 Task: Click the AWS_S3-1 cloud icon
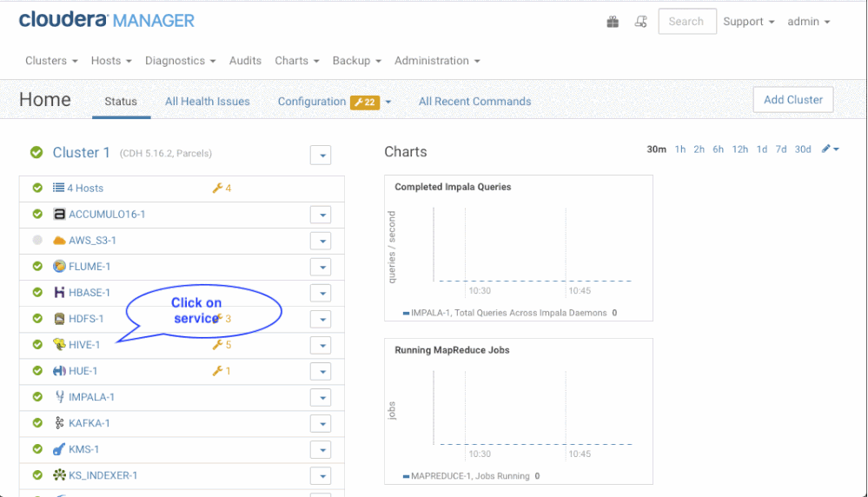tap(59, 241)
